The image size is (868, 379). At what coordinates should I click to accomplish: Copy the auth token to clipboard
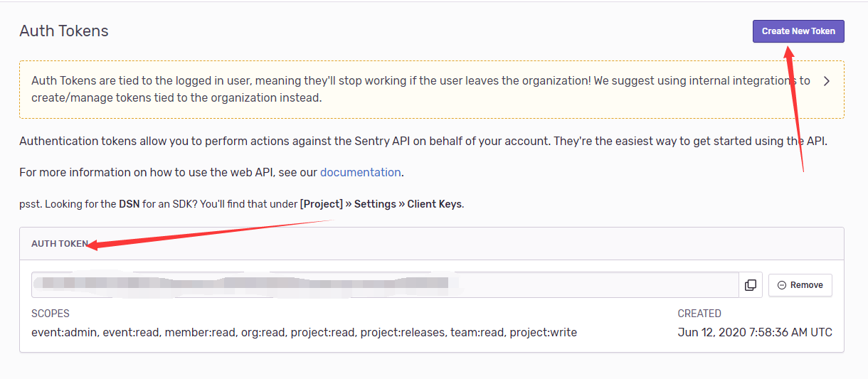point(751,285)
